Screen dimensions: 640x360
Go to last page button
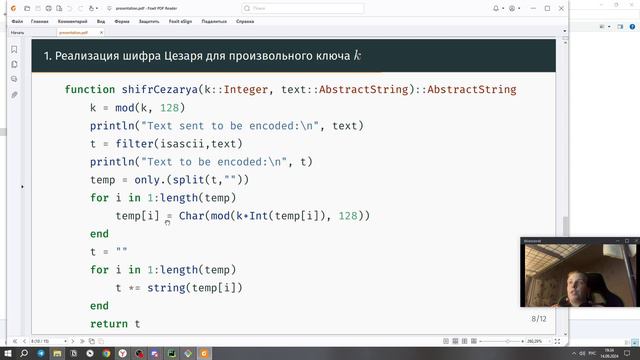point(82,341)
